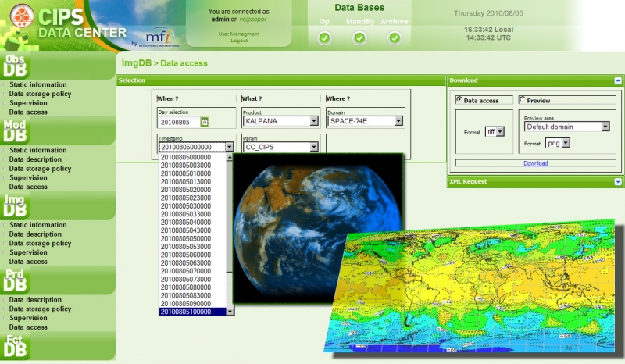Open the Img DB section icon
This screenshot has height=364, width=625.
[x=15, y=205]
